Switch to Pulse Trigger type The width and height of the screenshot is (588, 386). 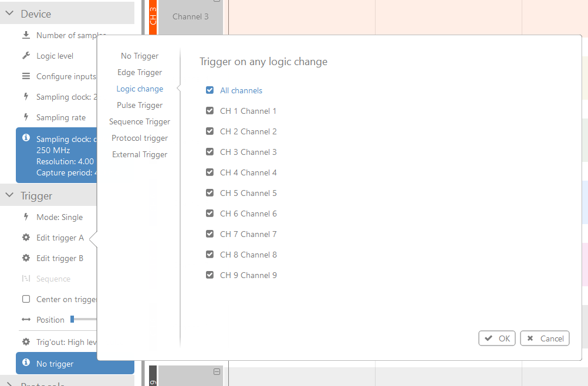coord(140,105)
